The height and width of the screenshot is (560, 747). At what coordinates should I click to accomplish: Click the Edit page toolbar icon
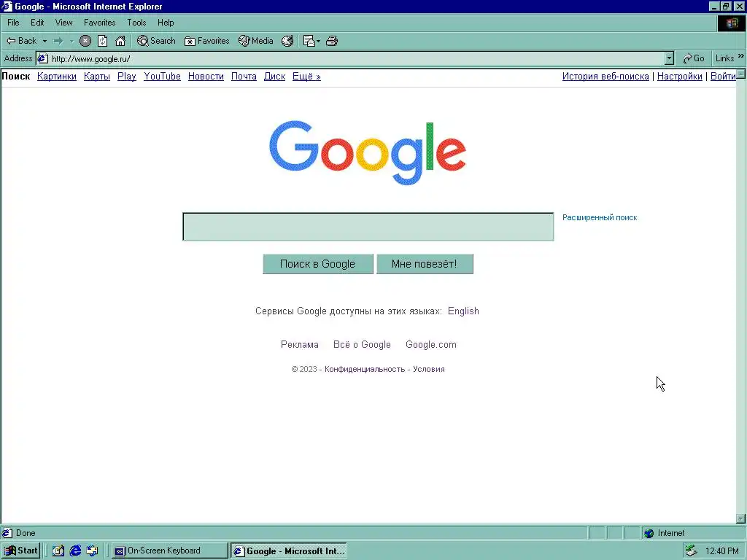(309, 41)
